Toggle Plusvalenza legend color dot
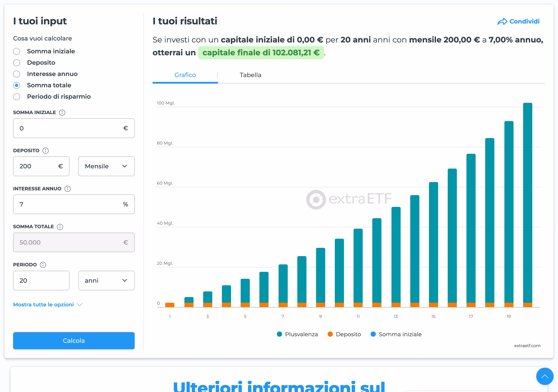 coord(279,334)
